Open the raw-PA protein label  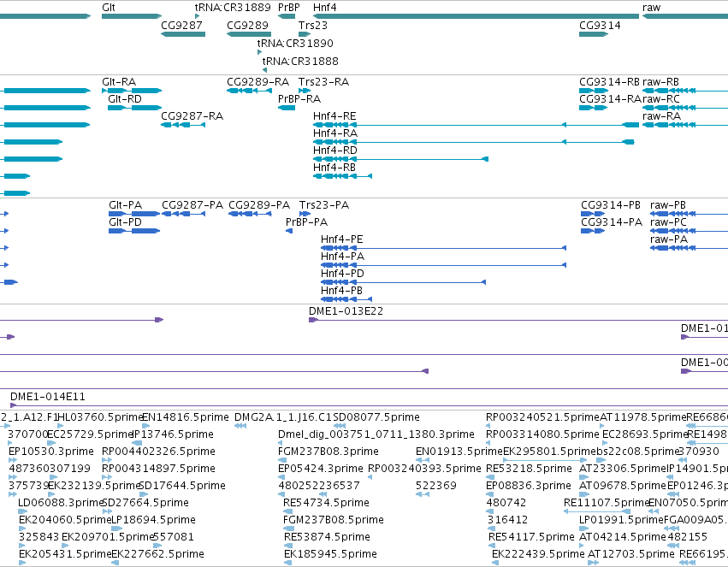669,239
